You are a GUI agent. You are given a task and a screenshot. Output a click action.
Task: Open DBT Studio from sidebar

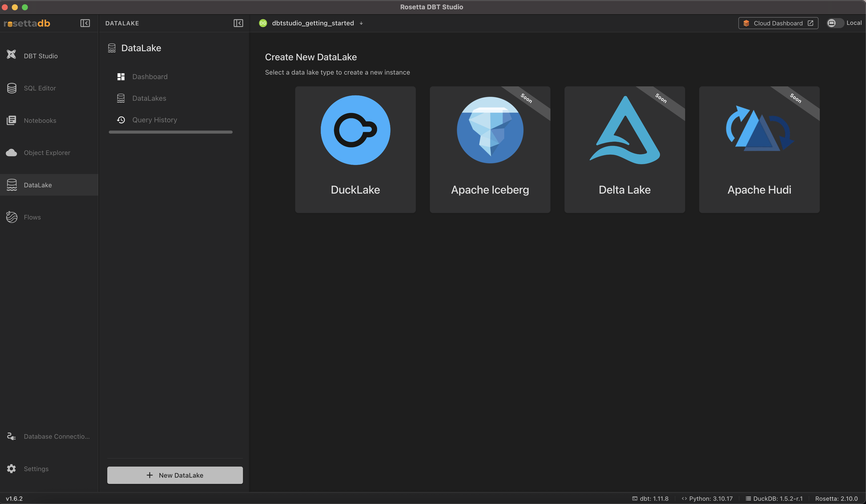coord(49,56)
